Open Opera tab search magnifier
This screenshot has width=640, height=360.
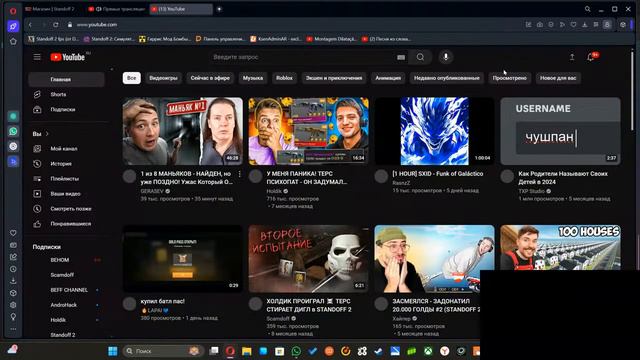coord(587,9)
